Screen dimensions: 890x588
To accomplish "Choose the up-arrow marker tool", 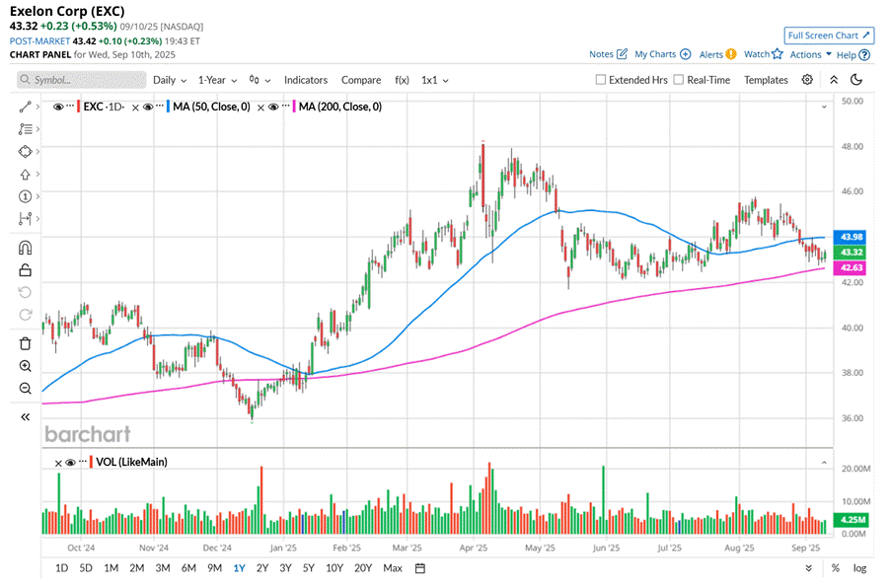I will click(x=25, y=175).
